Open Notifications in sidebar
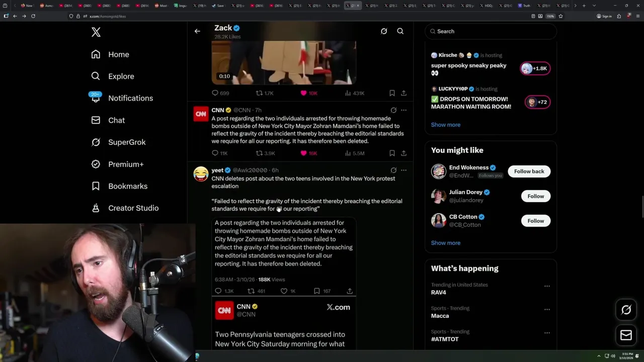The width and height of the screenshot is (644, 362). [x=122, y=98]
